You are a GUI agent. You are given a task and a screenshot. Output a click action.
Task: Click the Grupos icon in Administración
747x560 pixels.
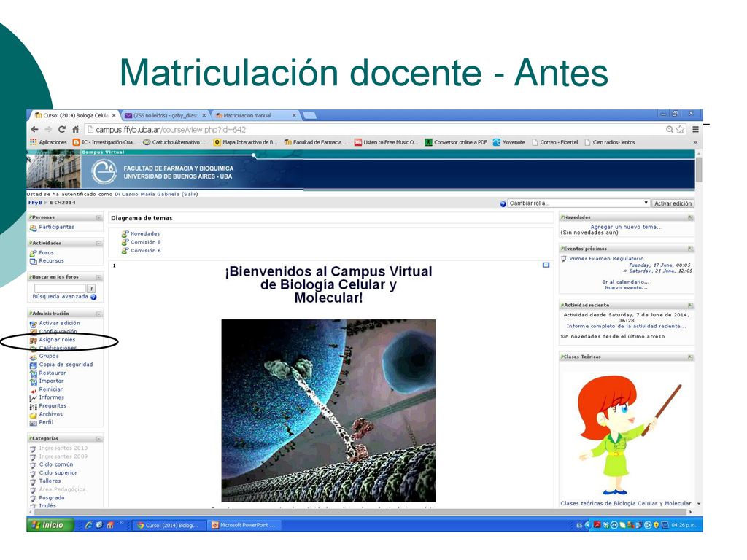point(34,356)
